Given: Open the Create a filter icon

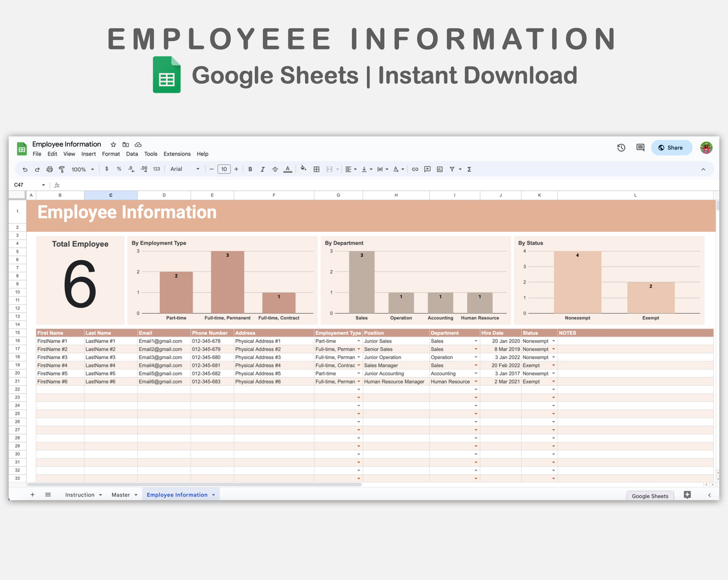Looking at the screenshot, I should point(451,169).
